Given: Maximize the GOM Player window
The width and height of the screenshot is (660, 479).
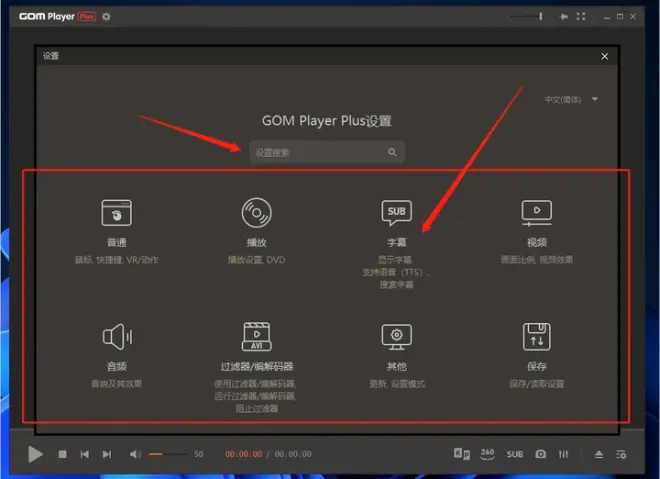Looking at the screenshot, I should (620, 16).
